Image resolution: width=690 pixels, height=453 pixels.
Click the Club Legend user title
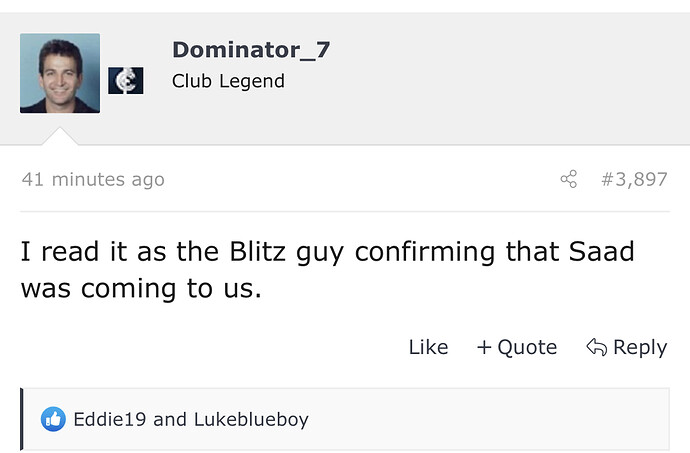[228, 81]
